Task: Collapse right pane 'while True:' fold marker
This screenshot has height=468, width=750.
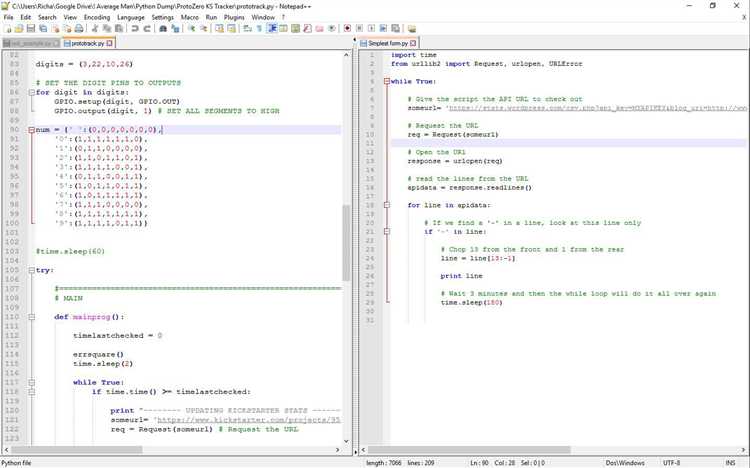Action: [387, 81]
